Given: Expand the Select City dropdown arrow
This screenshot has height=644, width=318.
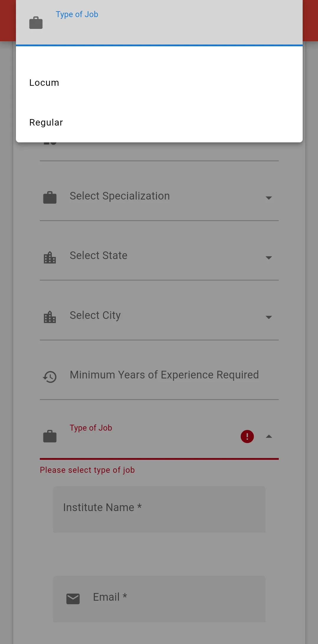Looking at the screenshot, I should (x=269, y=317).
